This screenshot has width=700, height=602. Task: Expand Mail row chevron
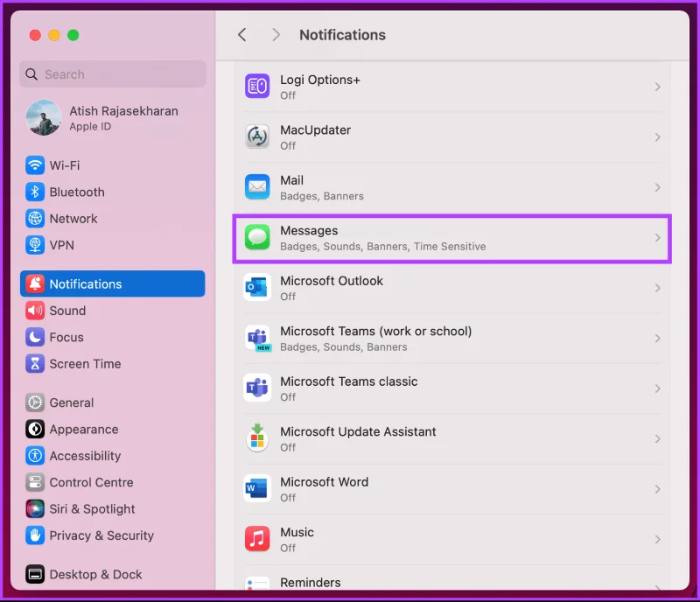pyautogui.click(x=658, y=187)
